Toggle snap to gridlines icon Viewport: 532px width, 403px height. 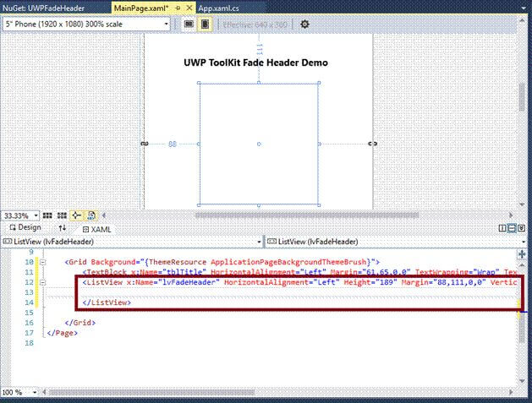pyautogui.click(x=62, y=215)
